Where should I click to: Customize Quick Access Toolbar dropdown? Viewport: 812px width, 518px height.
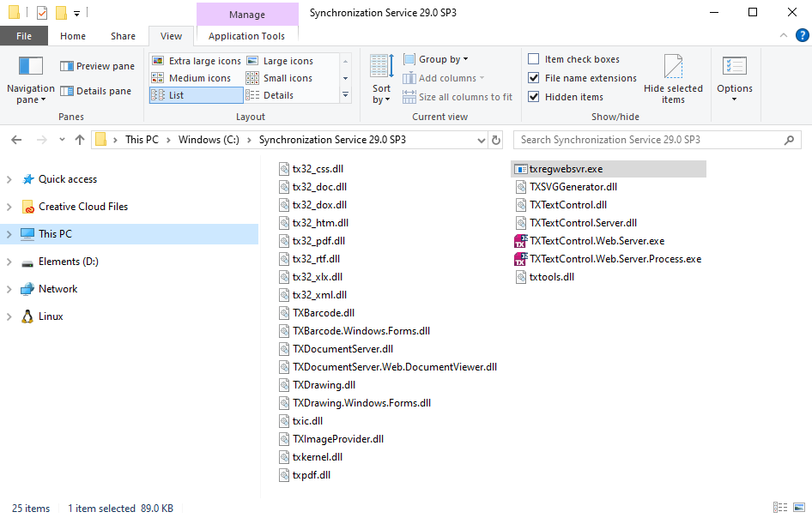76,14
